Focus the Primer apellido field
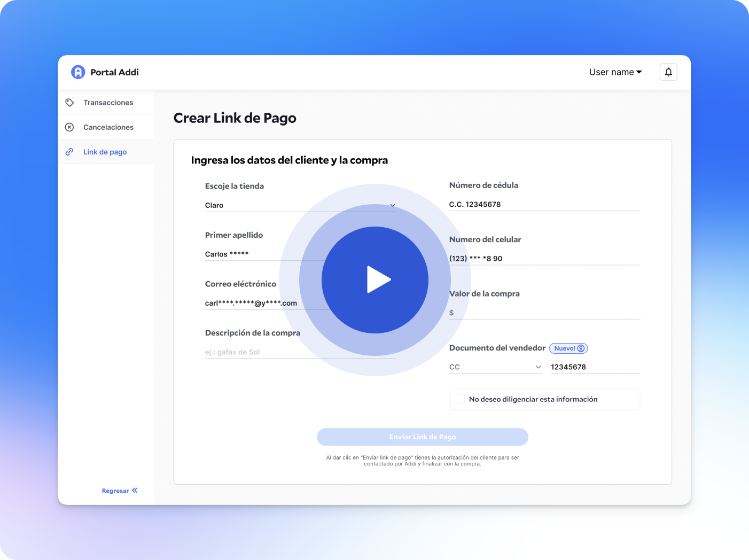Viewport: 749px width, 560px height. pyautogui.click(x=300, y=254)
